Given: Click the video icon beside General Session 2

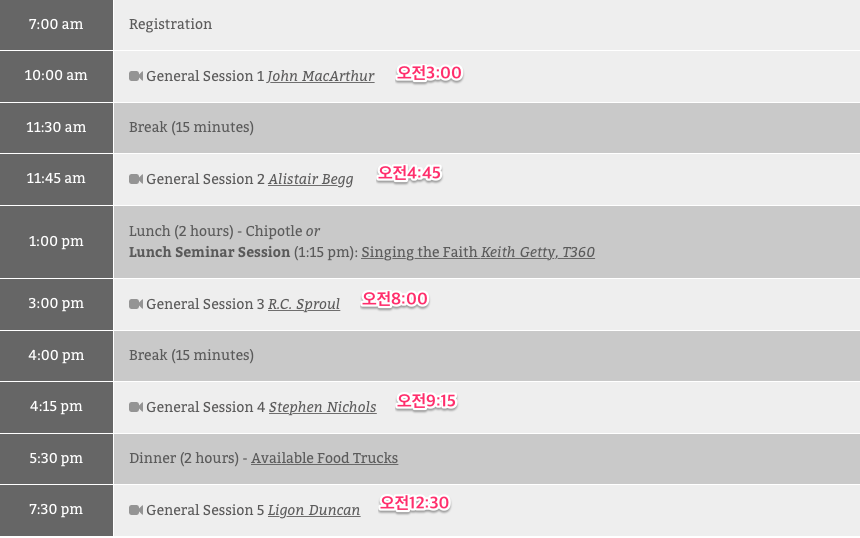Looking at the screenshot, I should coord(136,179).
